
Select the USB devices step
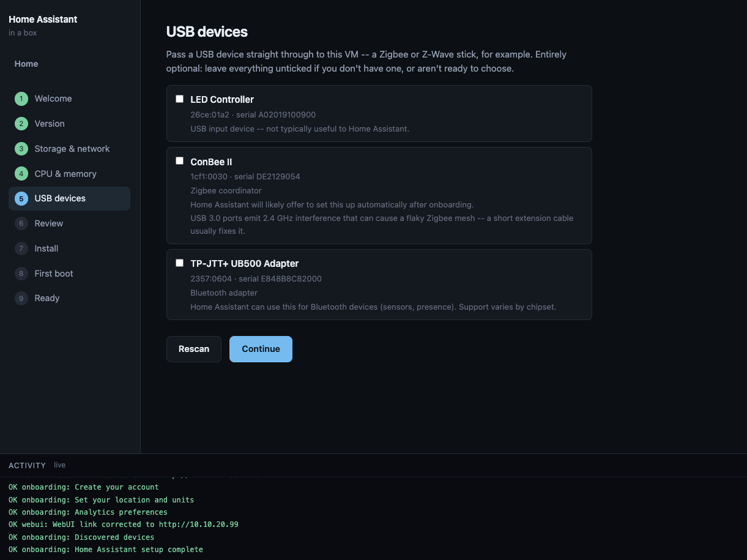pyautogui.click(x=69, y=198)
